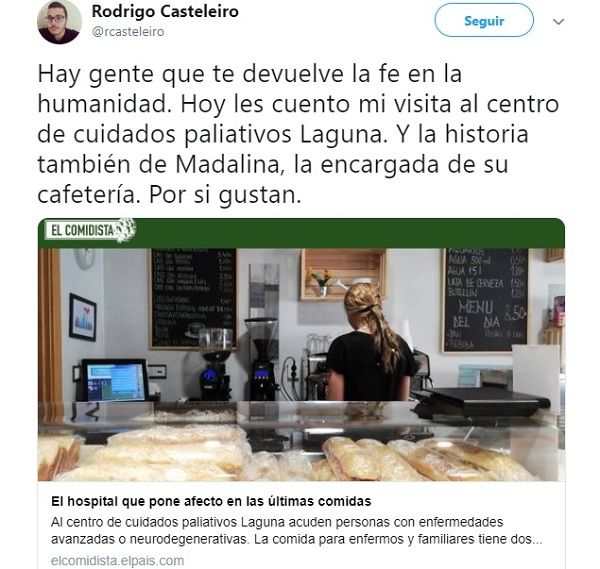Screen dimensions: 600x569
Task: Click the point-of-sale screen in the photo
Action: (115, 380)
